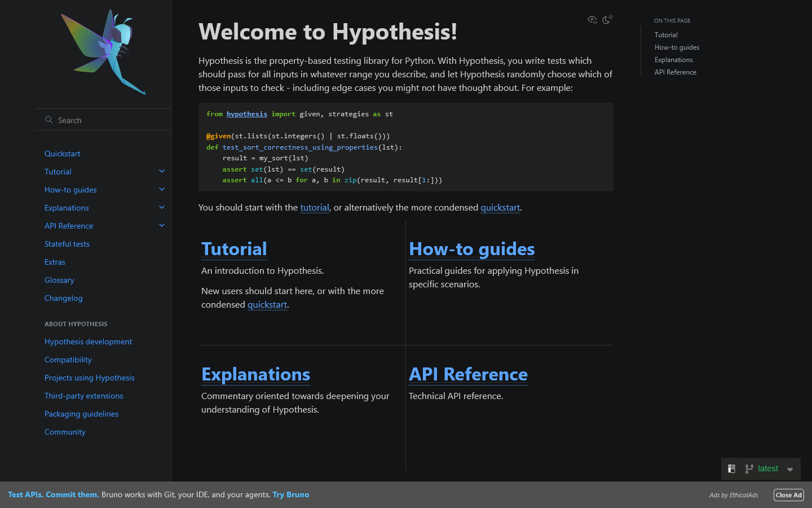
Task: Click quickstart link in Tutorial card
Action: pyautogui.click(x=267, y=305)
